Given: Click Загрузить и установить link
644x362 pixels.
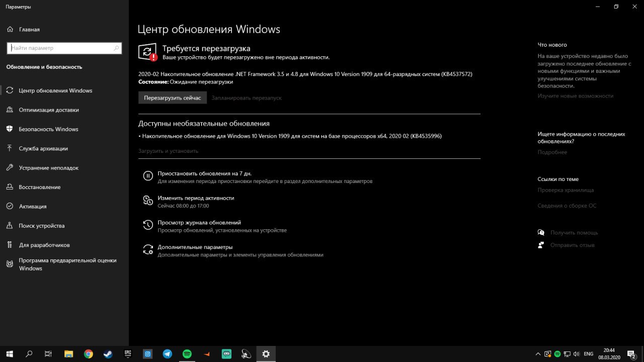Looking at the screenshot, I should coord(168,151).
